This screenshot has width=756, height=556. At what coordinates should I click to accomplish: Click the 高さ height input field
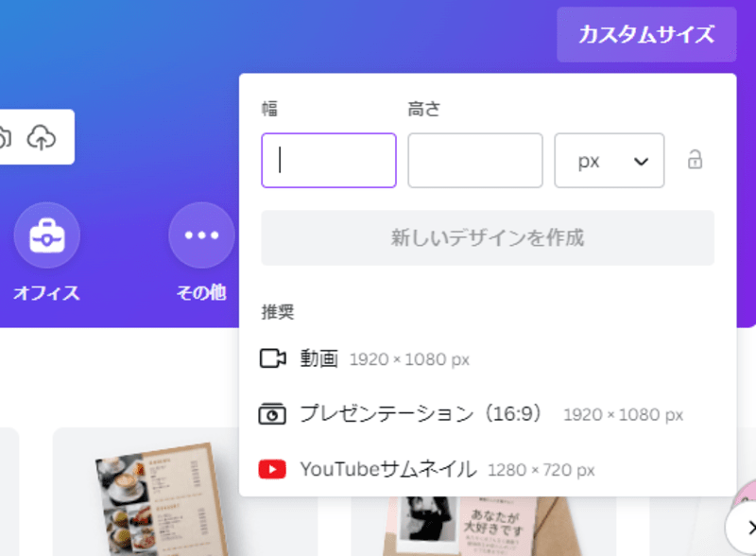(475, 161)
